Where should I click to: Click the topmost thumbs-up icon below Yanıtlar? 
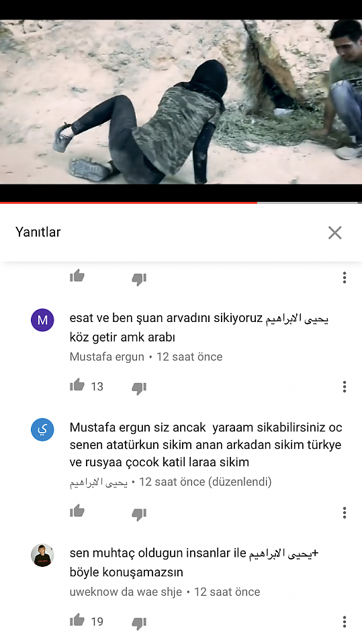[77, 276]
